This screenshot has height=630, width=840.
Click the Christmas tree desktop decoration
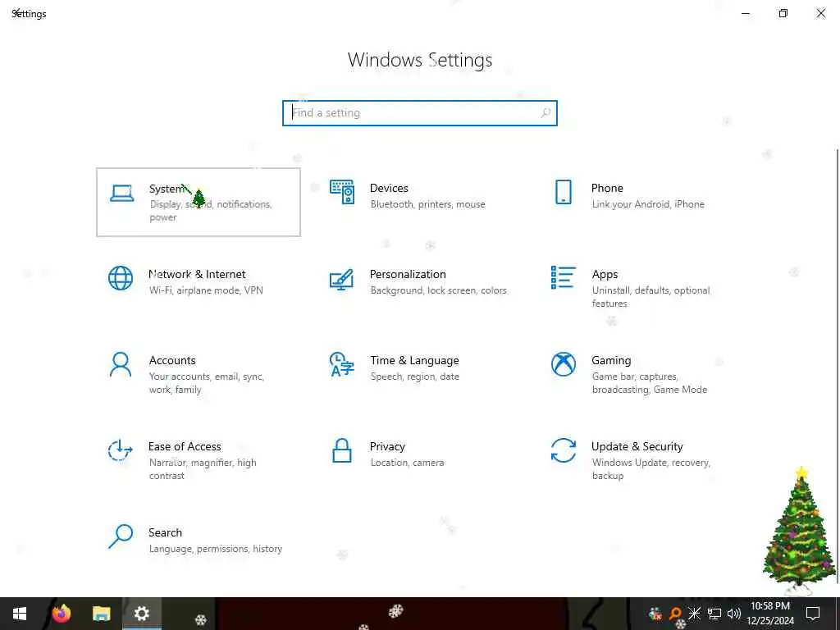800,531
